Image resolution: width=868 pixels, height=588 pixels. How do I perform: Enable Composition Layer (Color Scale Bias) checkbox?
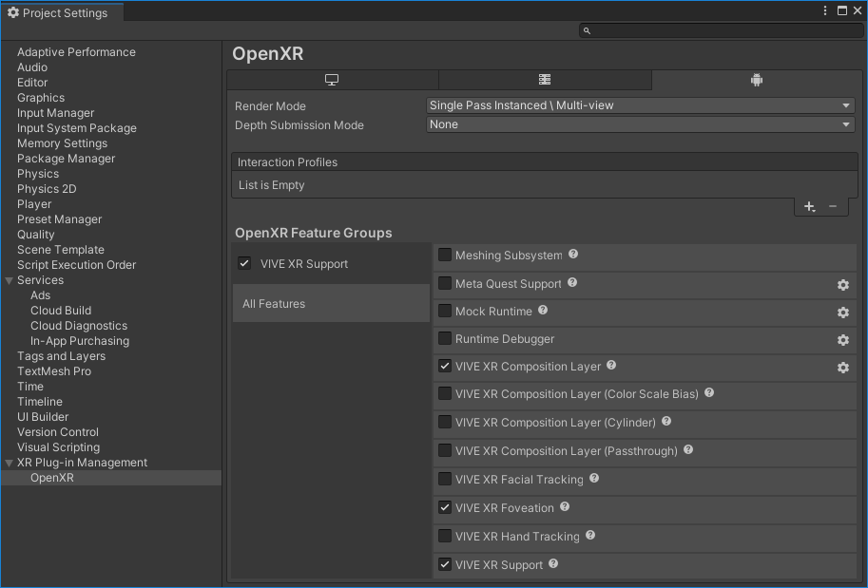445,393
